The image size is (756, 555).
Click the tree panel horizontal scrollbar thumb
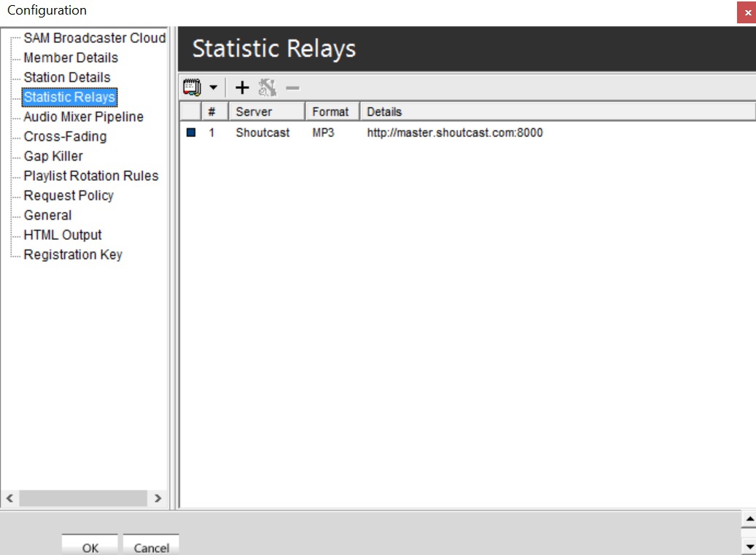83,498
